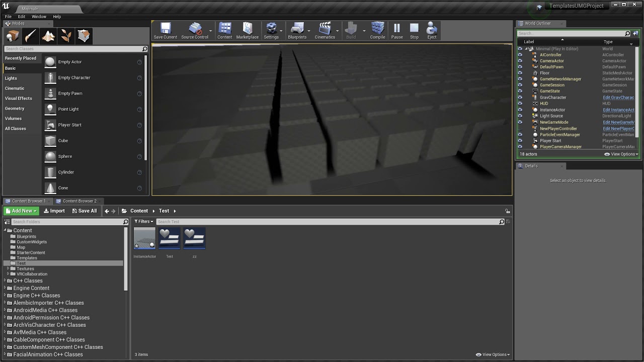The image size is (644, 362).
Task: Click the Search Classes input field
Action: (76, 49)
